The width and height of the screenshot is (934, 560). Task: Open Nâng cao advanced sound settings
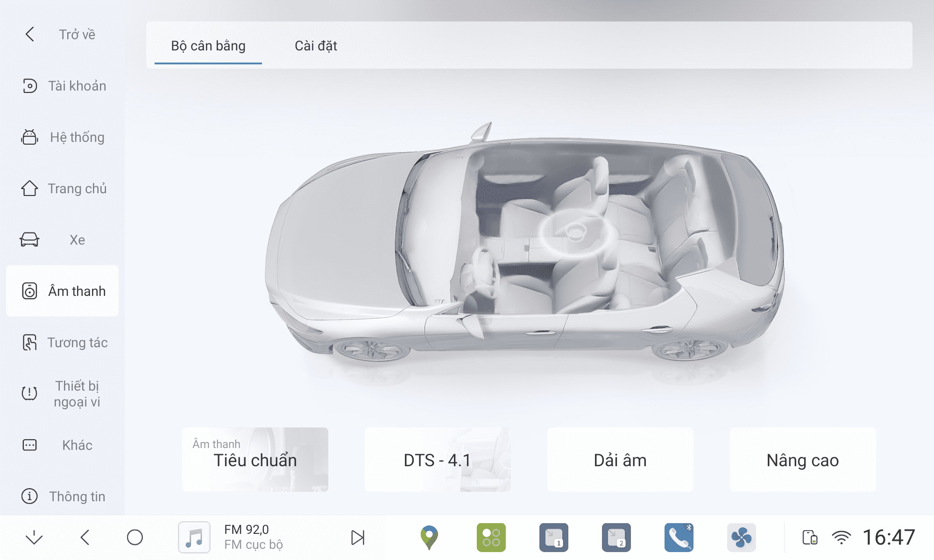(x=803, y=460)
